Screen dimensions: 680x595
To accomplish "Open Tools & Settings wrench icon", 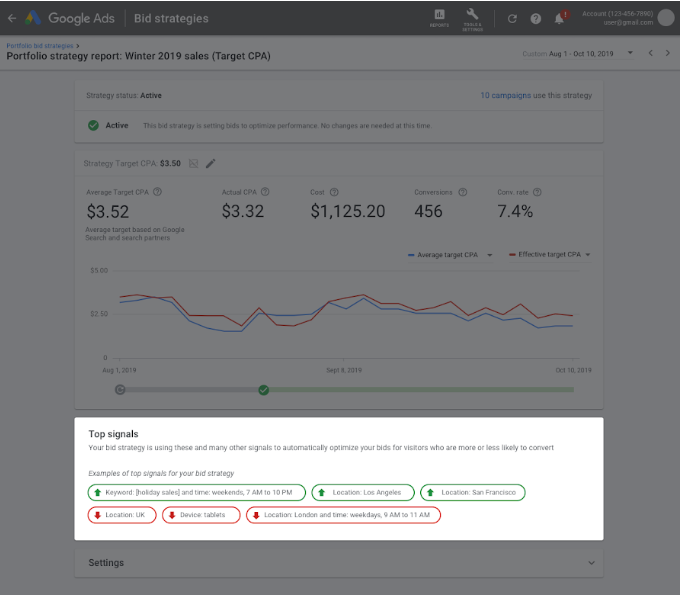I will tap(473, 16).
